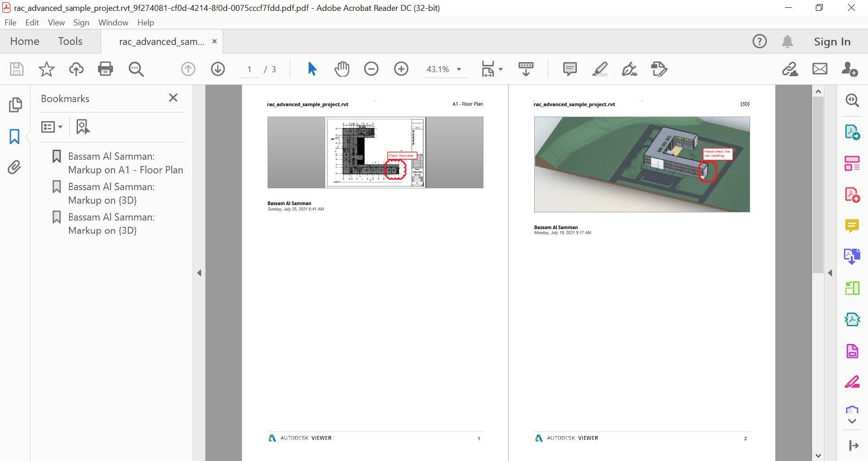Viewport: 868px width, 461px height.
Task: Enable scrolling mode icon
Action: pyautogui.click(x=526, y=69)
